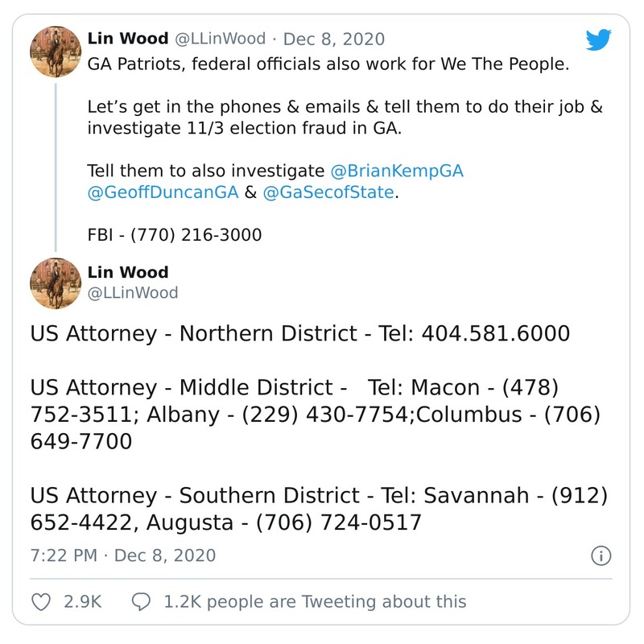Click the 2.9K like count
The width and height of the screenshot is (644, 644).
click(82, 601)
